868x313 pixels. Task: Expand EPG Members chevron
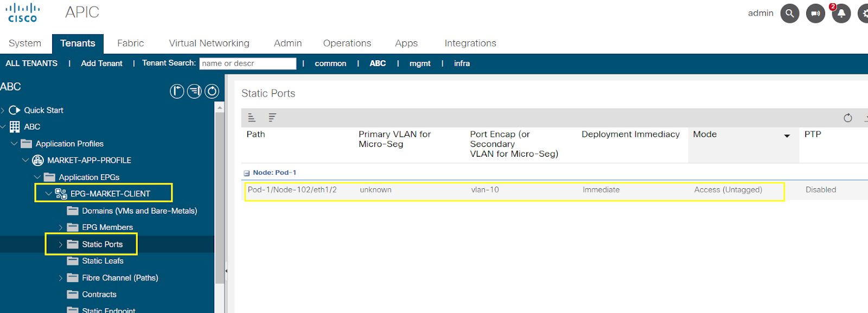[x=61, y=228]
